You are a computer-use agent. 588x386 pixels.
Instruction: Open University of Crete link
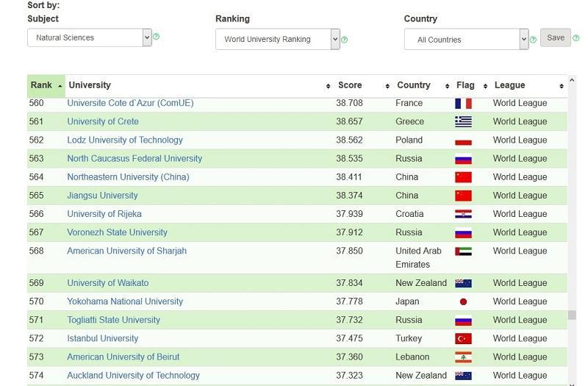(103, 122)
